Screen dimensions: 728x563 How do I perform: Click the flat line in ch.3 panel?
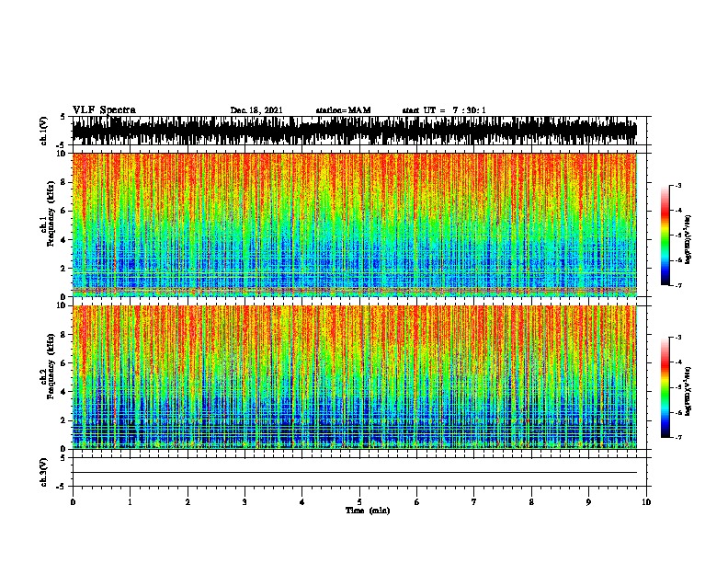pos(354,473)
